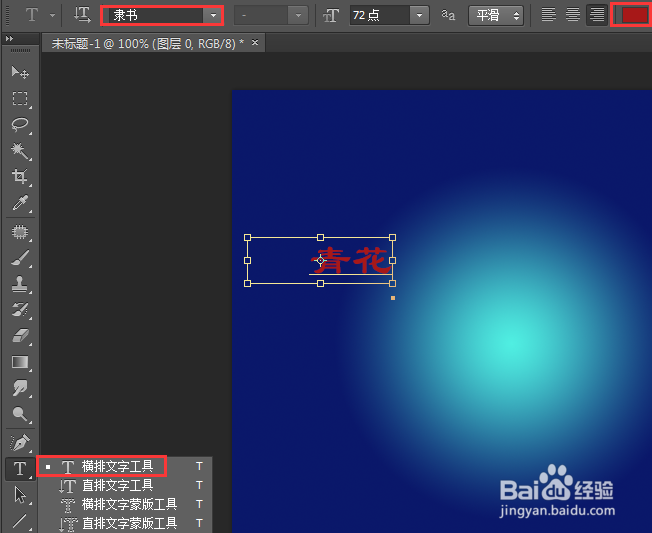Click the text box left-middle handle

(247, 260)
